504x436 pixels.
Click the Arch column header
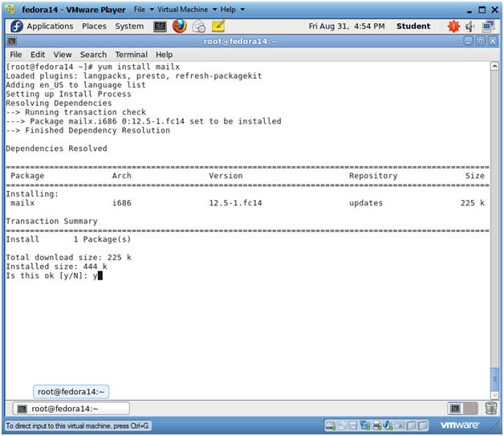(x=121, y=176)
